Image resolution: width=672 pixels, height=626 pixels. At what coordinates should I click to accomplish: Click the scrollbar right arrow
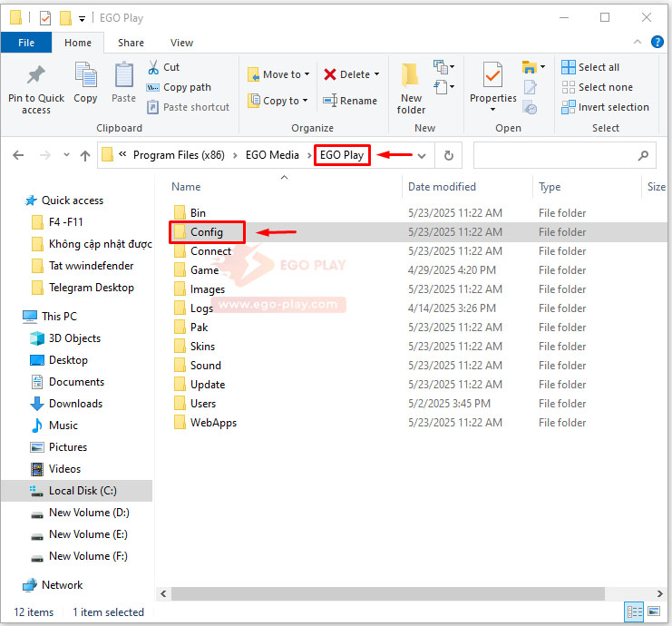pos(659,594)
